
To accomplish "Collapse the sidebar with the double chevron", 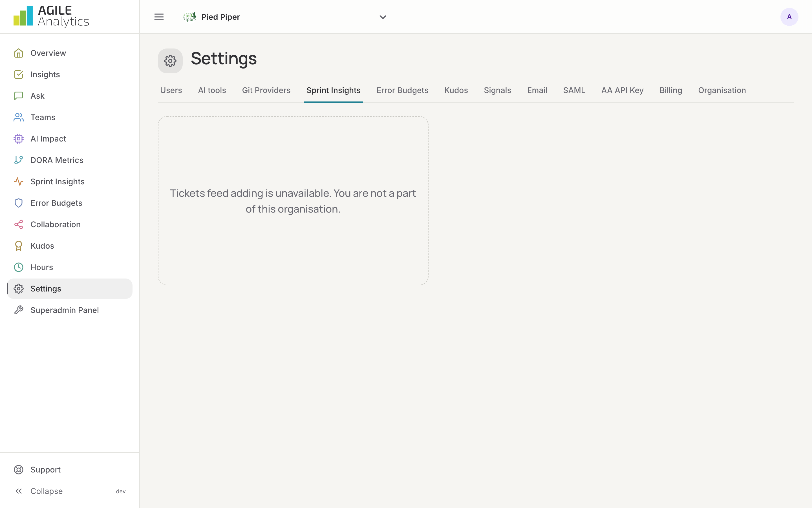I will [x=19, y=491].
